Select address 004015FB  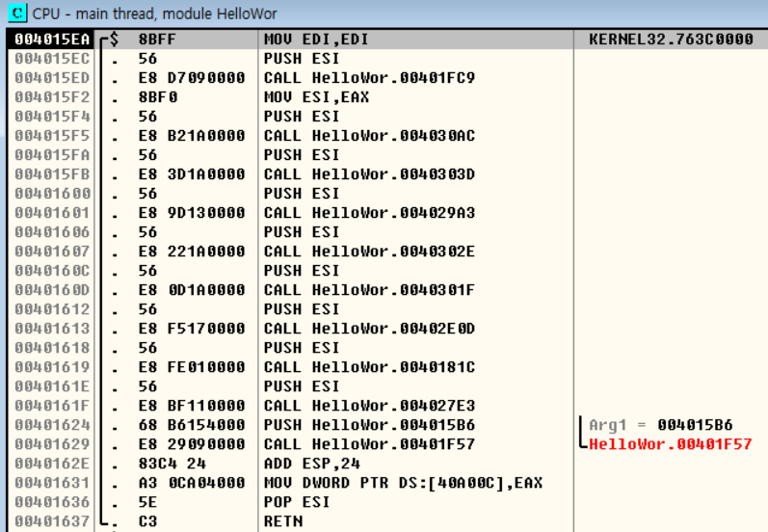(52, 174)
